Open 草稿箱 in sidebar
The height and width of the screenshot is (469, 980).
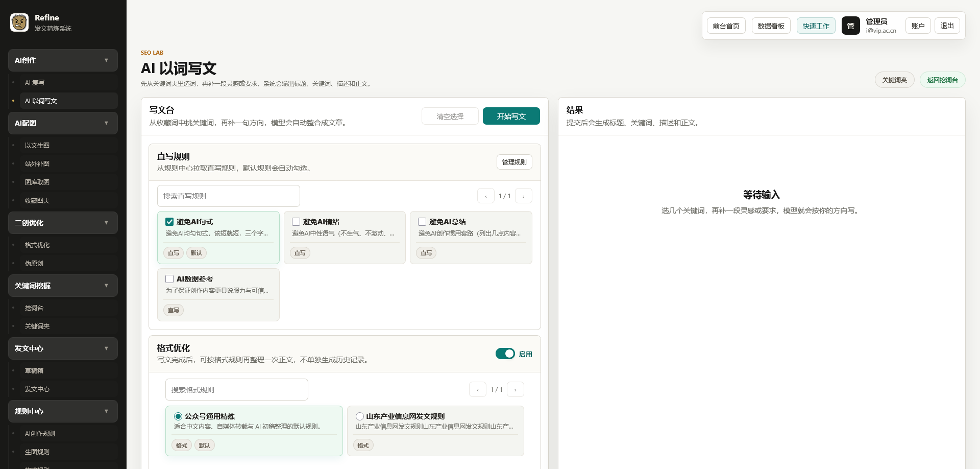coord(68,370)
